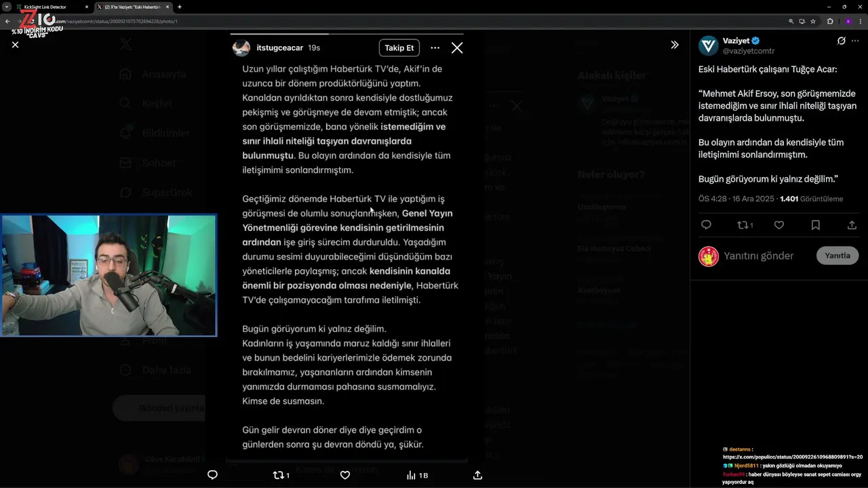Open the dimmed Keşfet sidebar item
Screen dimensions: 868x488
147,104
